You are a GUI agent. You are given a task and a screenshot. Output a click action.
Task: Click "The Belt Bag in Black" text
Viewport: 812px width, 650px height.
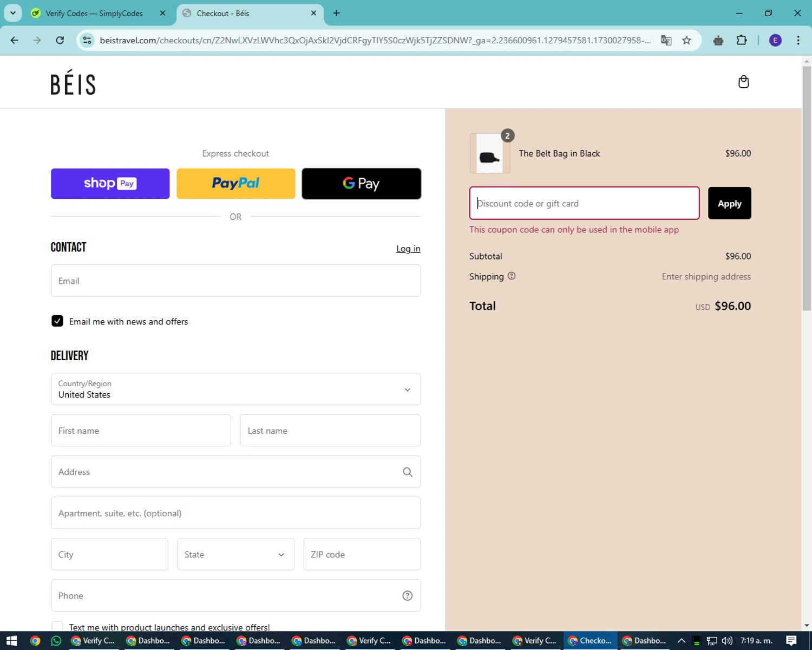pos(559,153)
